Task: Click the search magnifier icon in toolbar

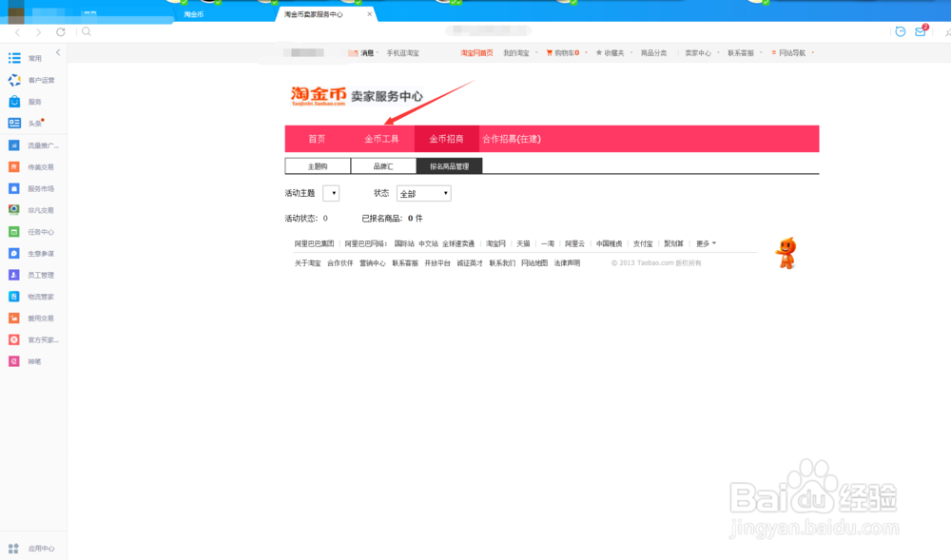Action: pyautogui.click(x=87, y=31)
